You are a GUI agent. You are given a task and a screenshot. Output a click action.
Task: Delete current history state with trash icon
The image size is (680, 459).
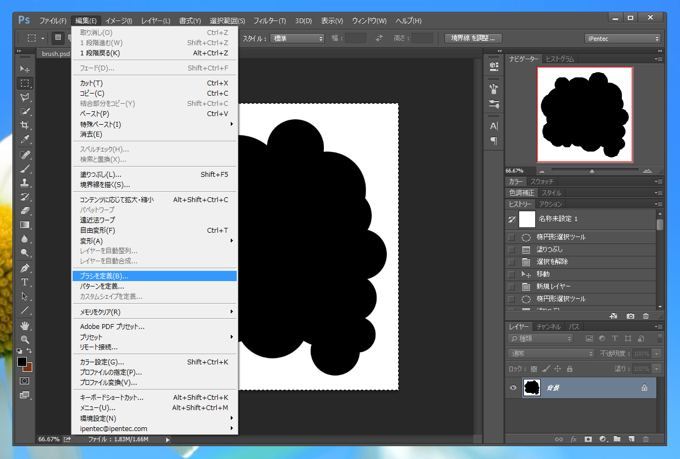click(x=646, y=316)
